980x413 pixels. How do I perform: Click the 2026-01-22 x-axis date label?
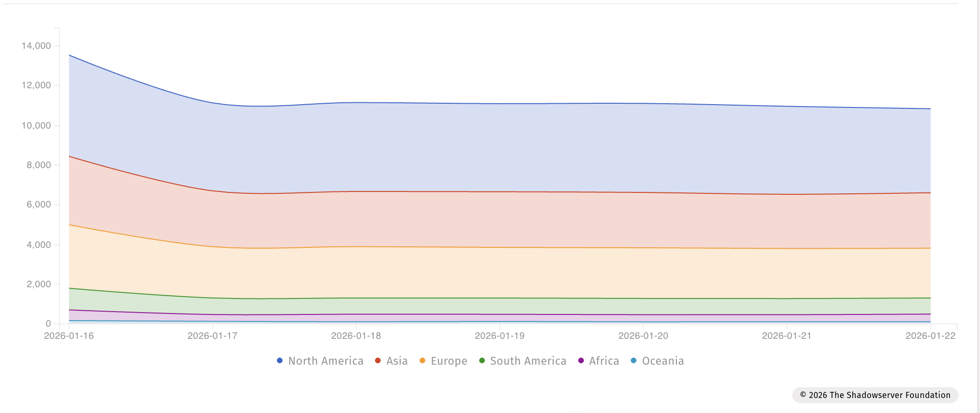coord(930,336)
